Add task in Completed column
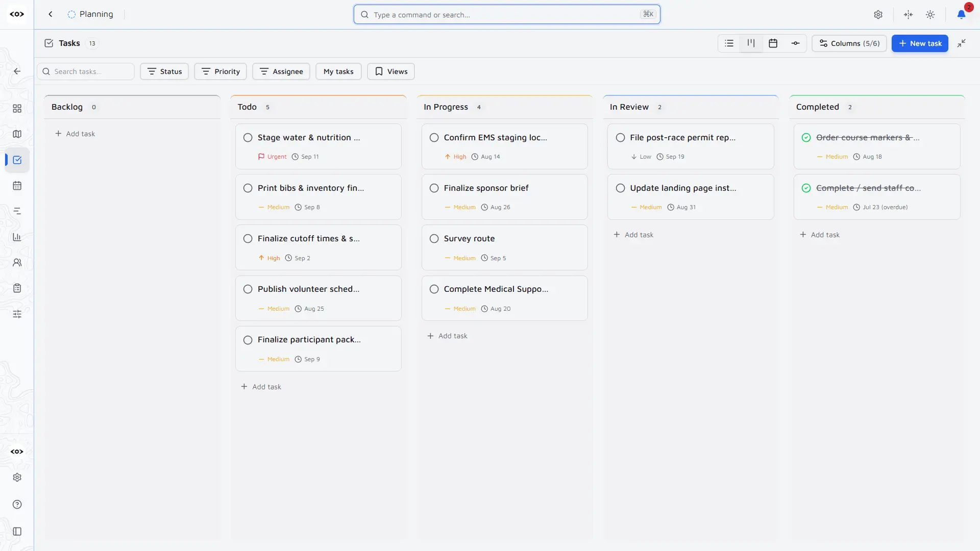The image size is (980, 551). [820, 235]
